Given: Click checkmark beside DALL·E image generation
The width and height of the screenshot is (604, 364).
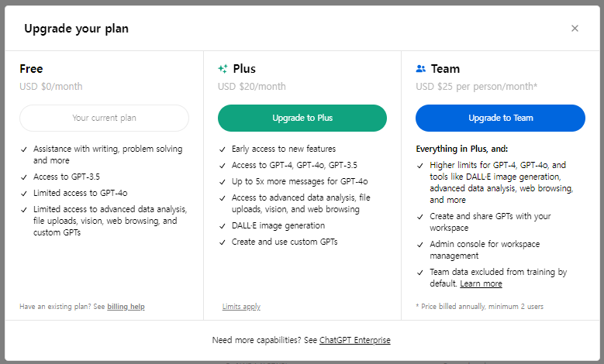Looking at the screenshot, I should [223, 226].
